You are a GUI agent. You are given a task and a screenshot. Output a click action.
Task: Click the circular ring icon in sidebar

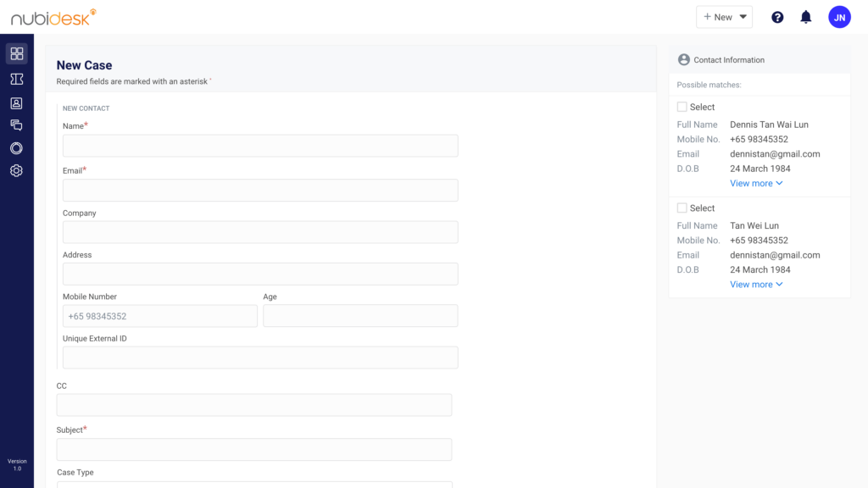[16, 148]
